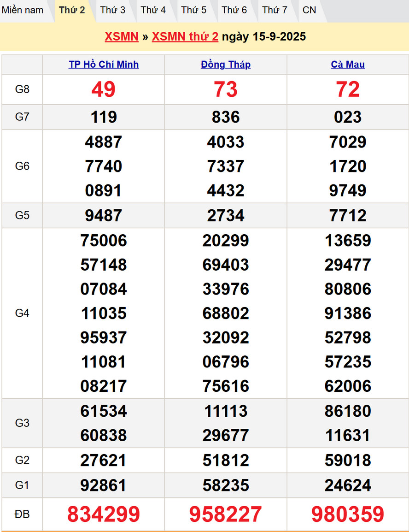Open the Đồng Tháp province link
409x532 pixels.
[x=226, y=65]
